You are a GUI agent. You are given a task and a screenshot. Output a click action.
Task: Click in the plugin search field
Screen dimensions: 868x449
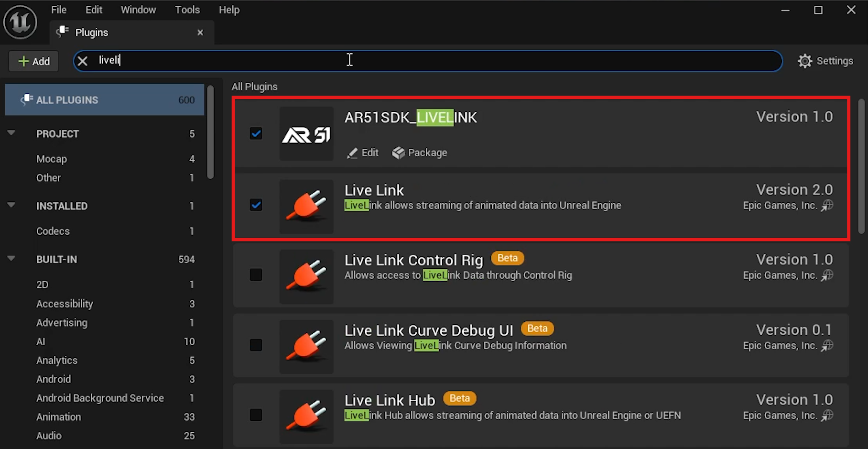click(428, 61)
